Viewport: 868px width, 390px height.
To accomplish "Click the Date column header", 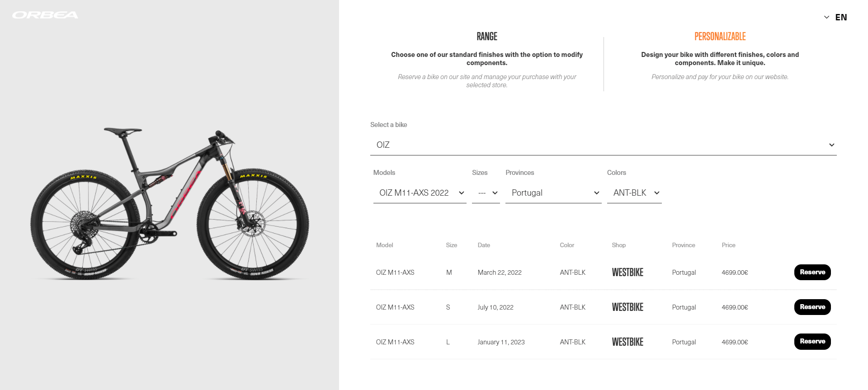I will tap(484, 245).
